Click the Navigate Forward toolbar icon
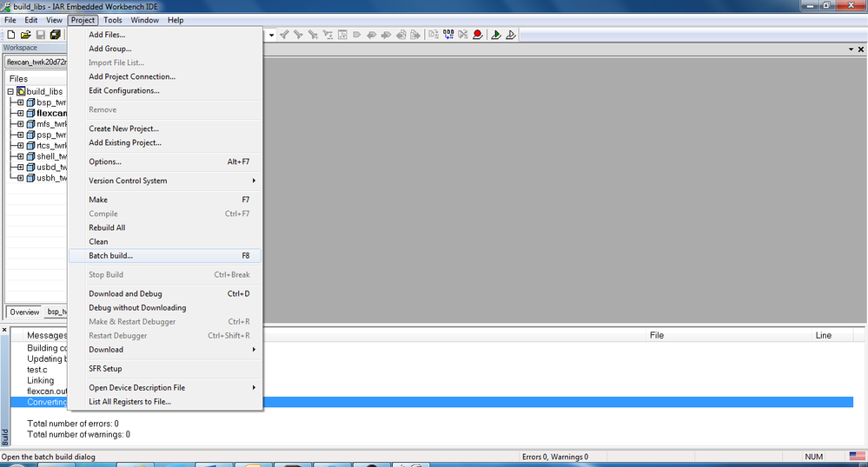Viewport: 868px width, 467px height. (x=415, y=35)
